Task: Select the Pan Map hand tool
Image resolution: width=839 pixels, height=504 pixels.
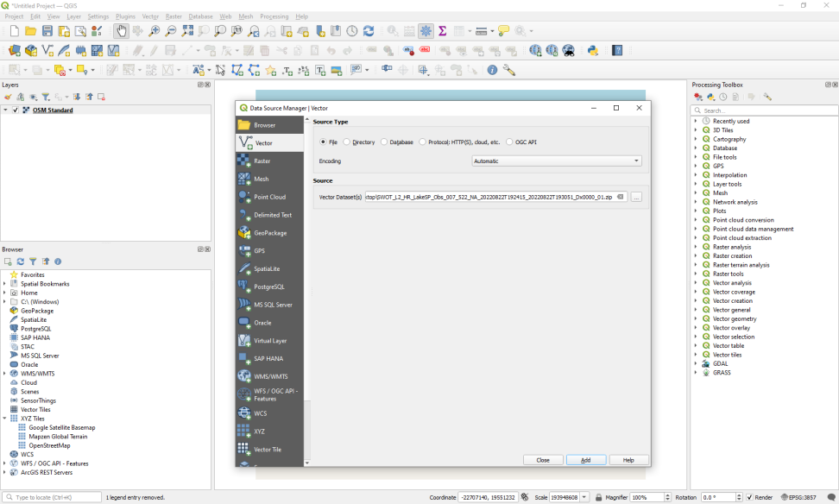Action: (x=122, y=31)
